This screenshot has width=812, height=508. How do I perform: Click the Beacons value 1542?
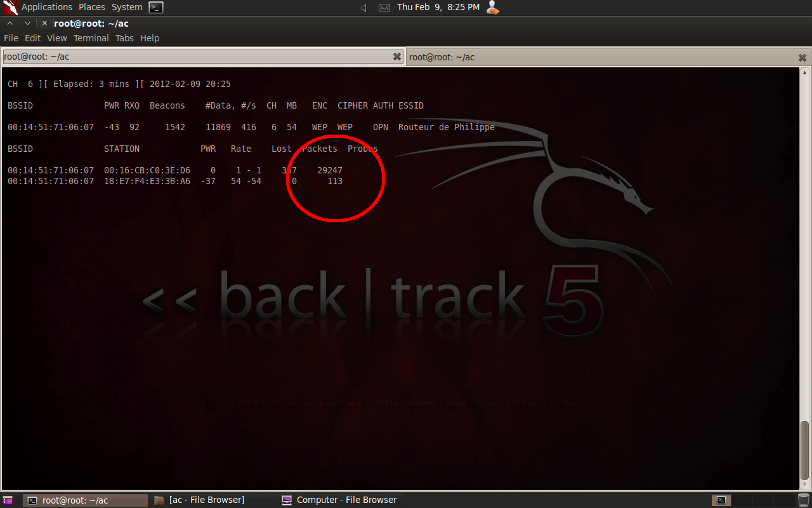pos(175,127)
